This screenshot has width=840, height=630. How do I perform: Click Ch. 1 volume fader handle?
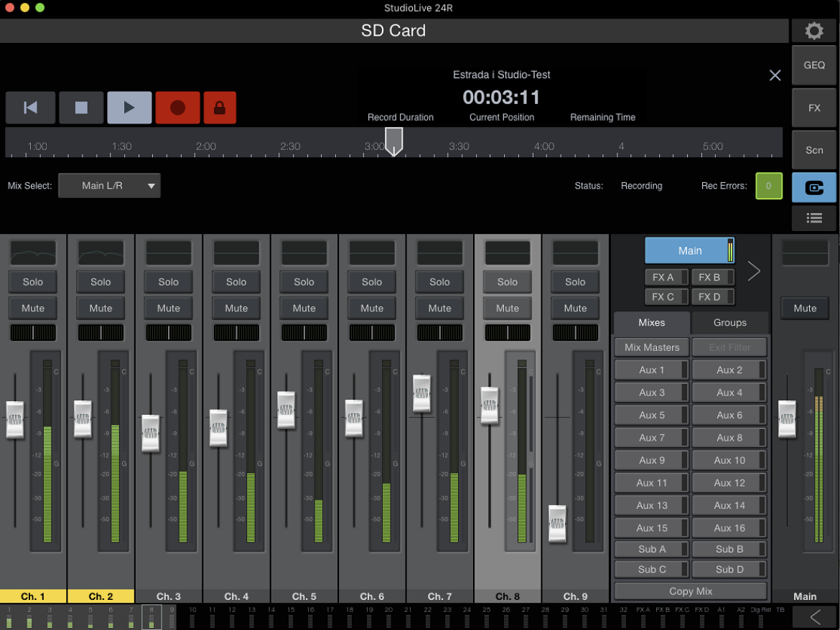click(x=15, y=420)
